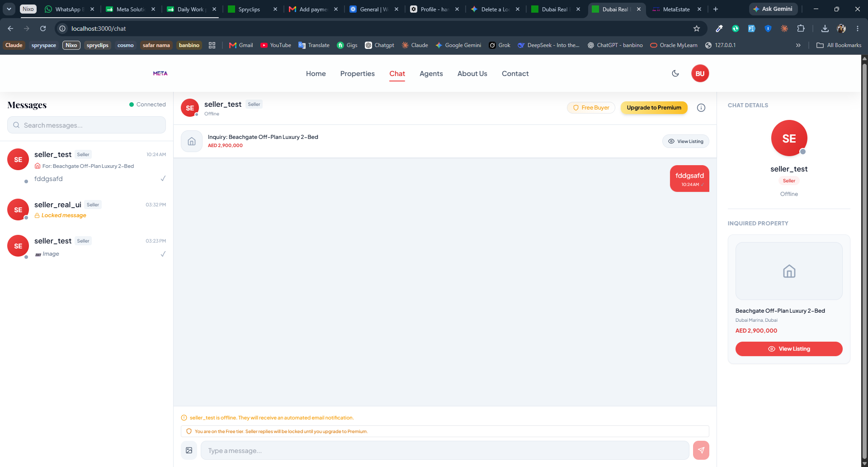Open the Properties nav item
868x467 pixels.
[358, 74]
